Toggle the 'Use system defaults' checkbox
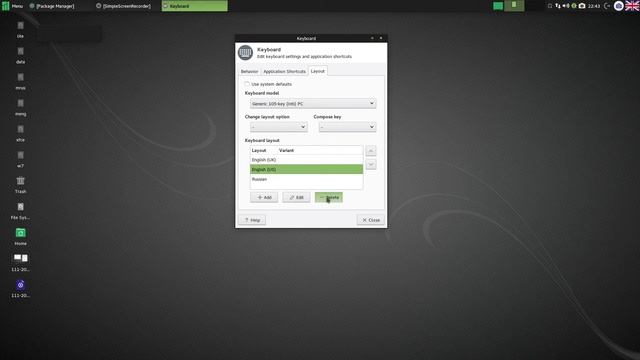Screen dimensions: 640x360 (247, 84)
